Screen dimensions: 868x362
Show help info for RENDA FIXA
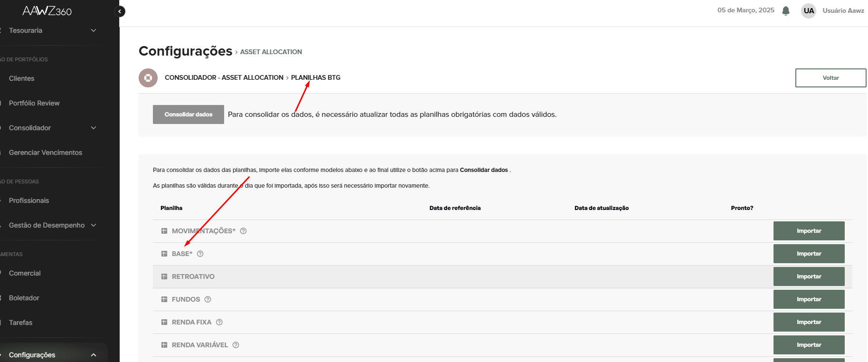(x=219, y=322)
